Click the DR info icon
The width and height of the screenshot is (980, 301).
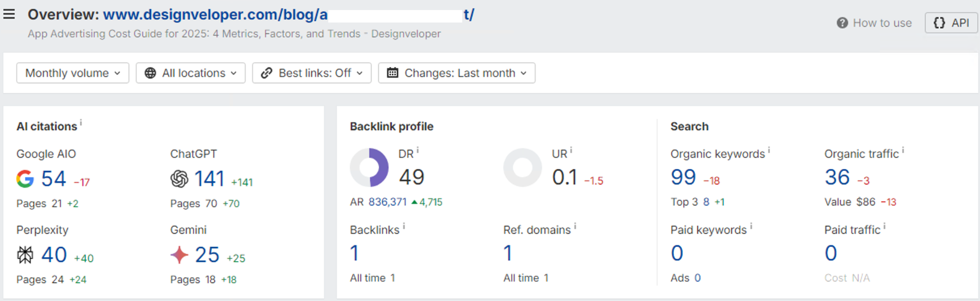pyautogui.click(x=417, y=150)
